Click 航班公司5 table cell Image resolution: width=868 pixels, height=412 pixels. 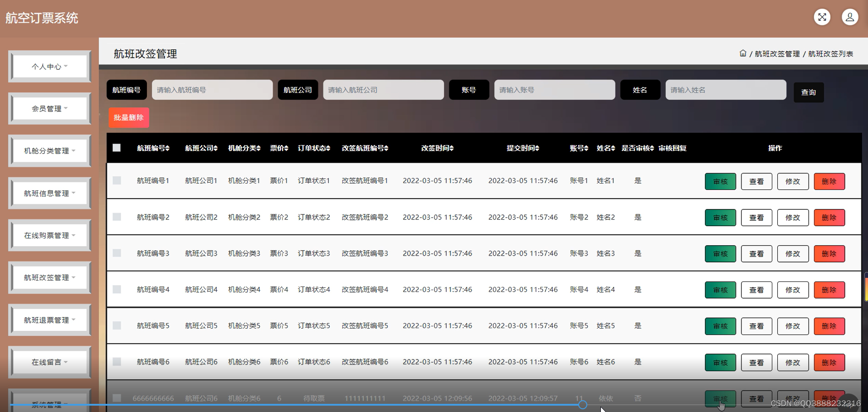[x=201, y=325]
